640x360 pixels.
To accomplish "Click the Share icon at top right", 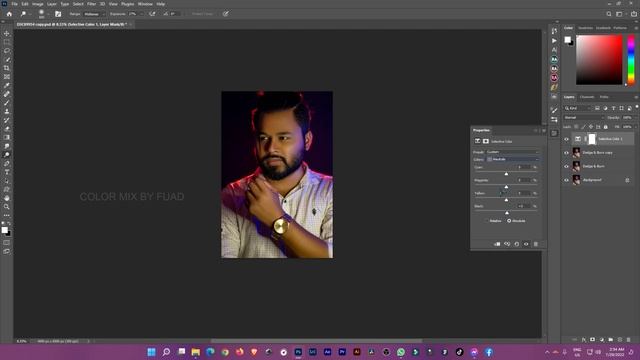I will tap(633, 14).
